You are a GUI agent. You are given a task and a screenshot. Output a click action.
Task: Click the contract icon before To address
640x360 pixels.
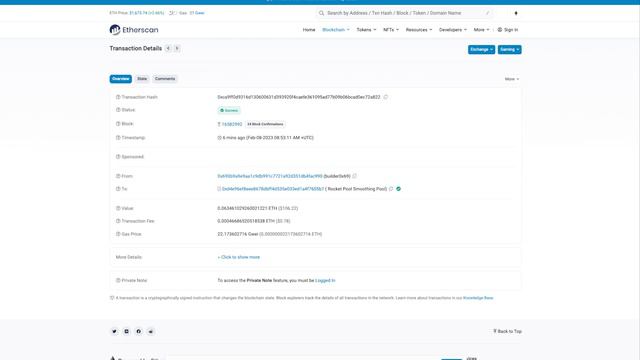point(219,189)
